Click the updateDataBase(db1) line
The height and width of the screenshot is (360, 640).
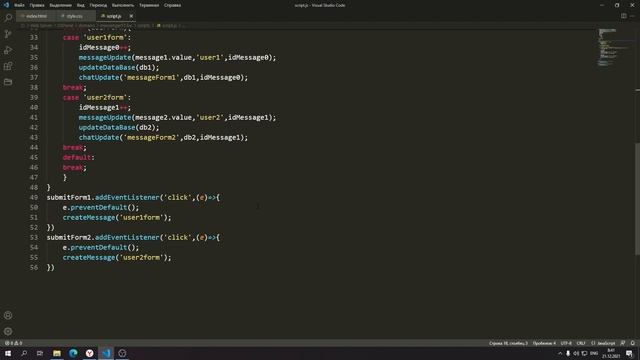point(119,67)
